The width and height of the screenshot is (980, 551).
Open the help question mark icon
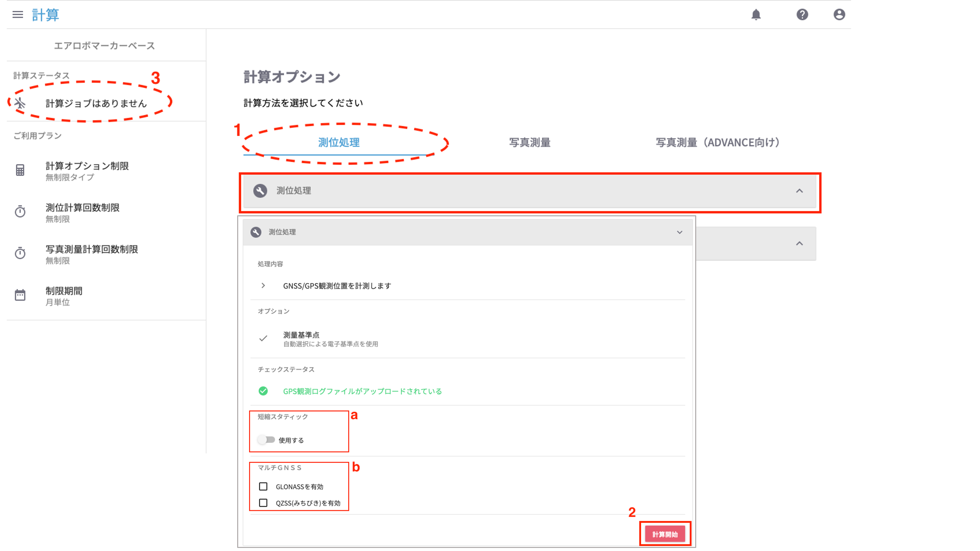click(x=802, y=14)
